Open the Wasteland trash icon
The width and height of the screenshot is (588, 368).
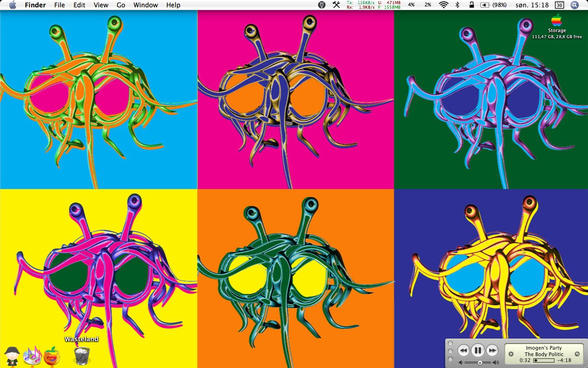tap(82, 356)
